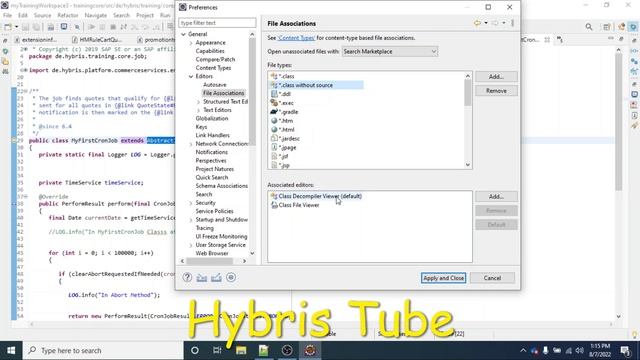Expand the Text Editors node
Image resolution: width=640 pixels, height=360 pixels.
point(199,110)
